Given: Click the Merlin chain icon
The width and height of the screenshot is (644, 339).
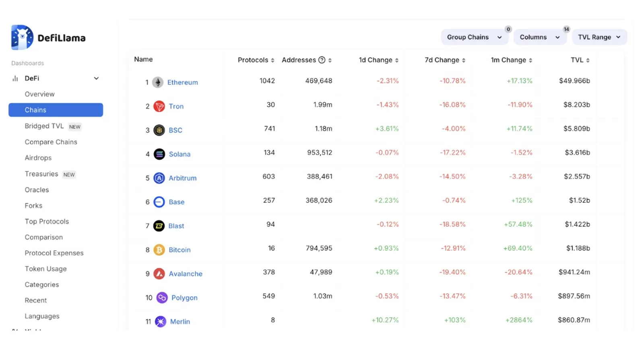Looking at the screenshot, I should point(161,322).
